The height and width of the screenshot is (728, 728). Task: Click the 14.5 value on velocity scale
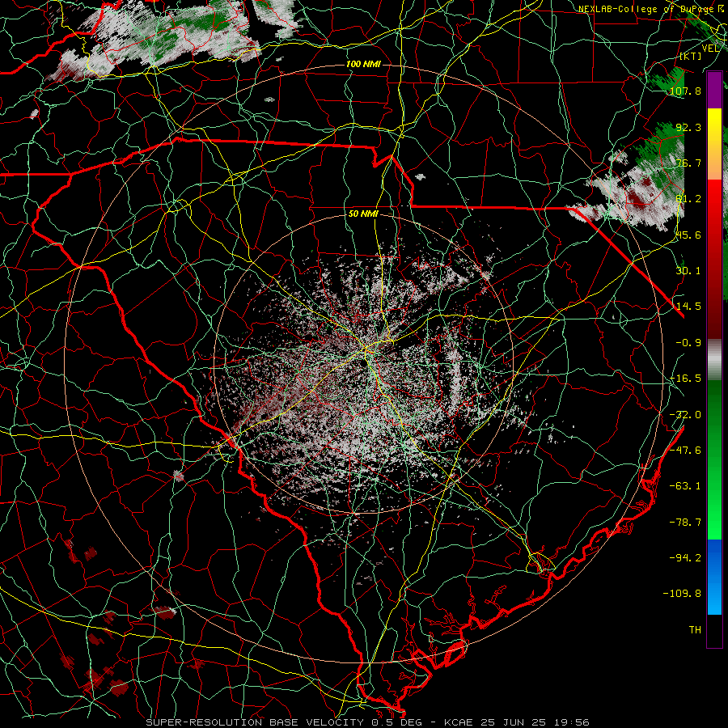tap(688, 307)
